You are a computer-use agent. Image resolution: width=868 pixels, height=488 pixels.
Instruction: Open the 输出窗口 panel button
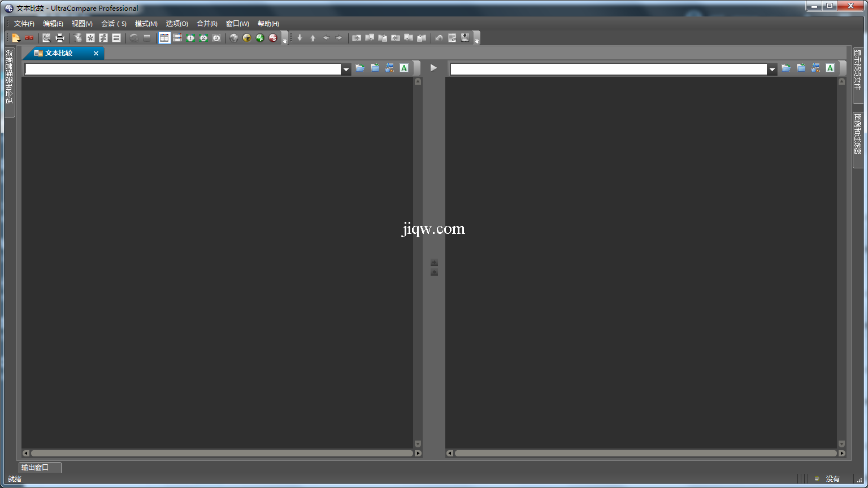35,468
